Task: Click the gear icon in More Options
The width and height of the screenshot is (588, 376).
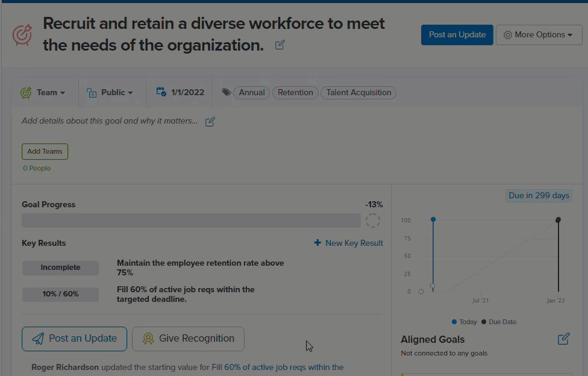Action: tap(507, 35)
